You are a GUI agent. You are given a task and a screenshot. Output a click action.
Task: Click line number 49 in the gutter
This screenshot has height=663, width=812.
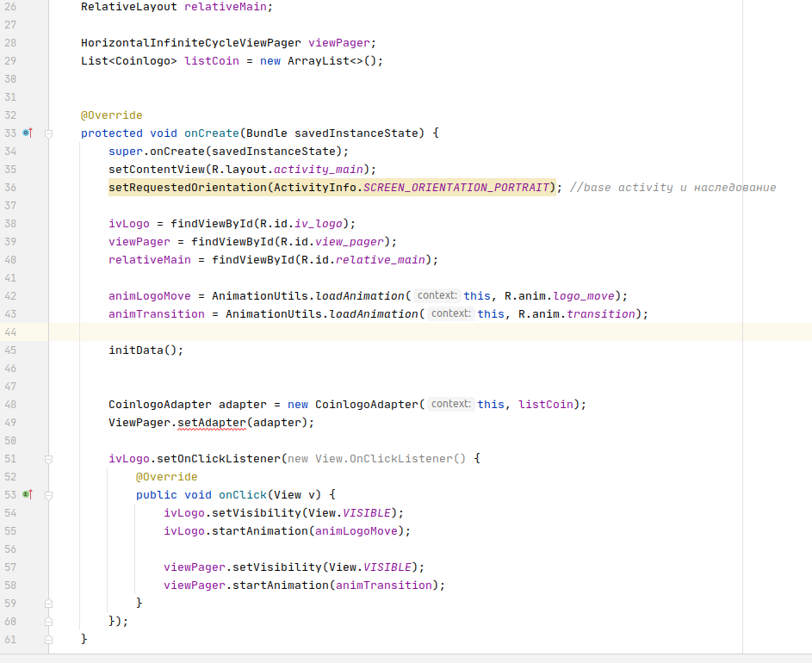[10, 423]
